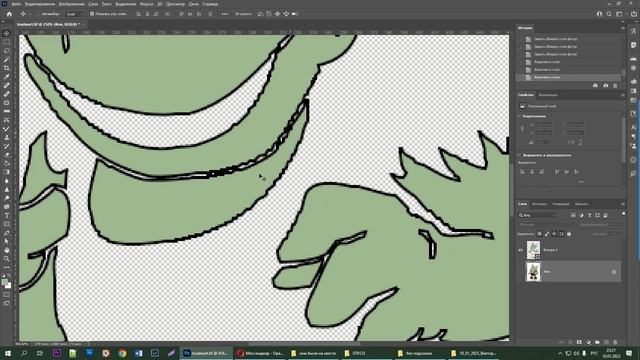640x360 pixels.
Task: Filter layers by pixel layers icon
Action: point(573,215)
